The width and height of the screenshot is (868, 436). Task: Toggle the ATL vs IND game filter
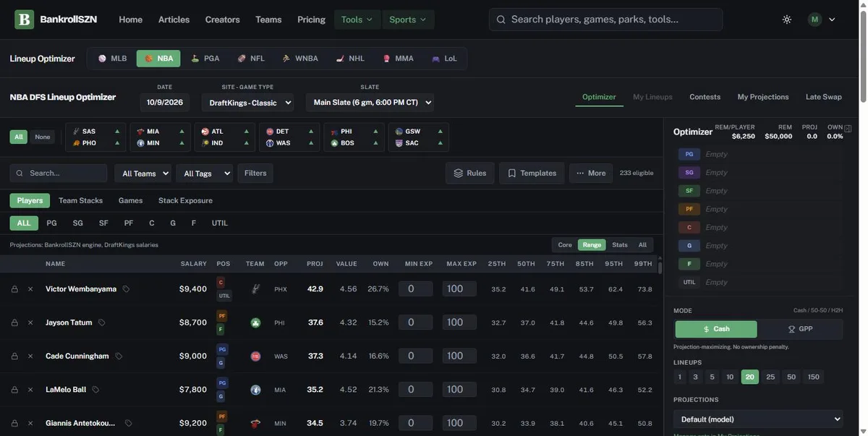[x=224, y=137]
